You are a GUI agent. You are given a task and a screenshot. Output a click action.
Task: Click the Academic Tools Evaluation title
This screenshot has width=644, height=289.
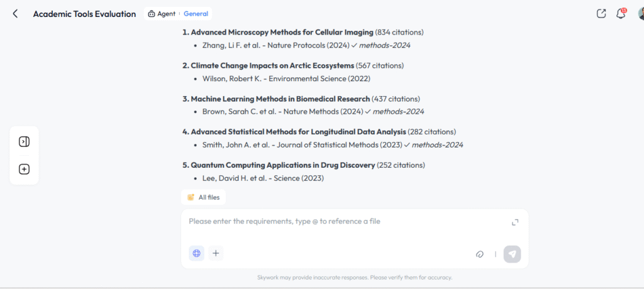[84, 14]
